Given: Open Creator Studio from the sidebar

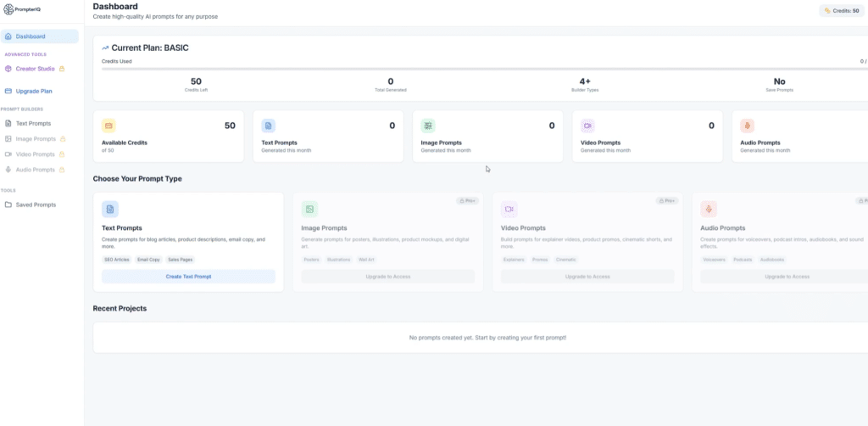Looking at the screenshot, I should tap(35, 69).
